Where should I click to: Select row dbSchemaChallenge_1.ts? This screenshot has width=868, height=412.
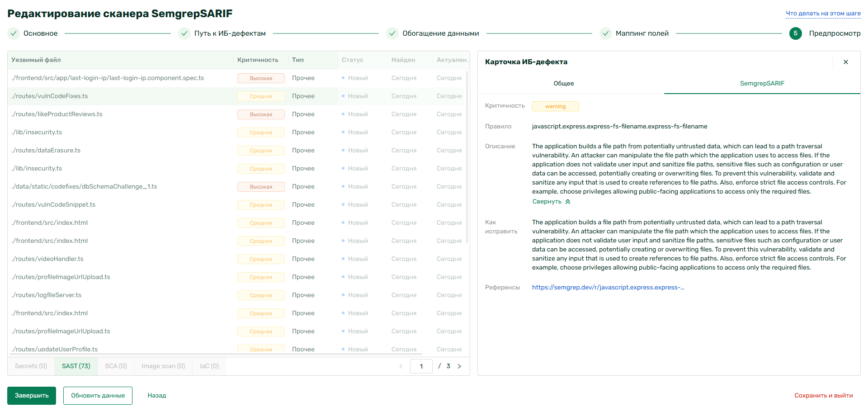(x=236, y=187)
